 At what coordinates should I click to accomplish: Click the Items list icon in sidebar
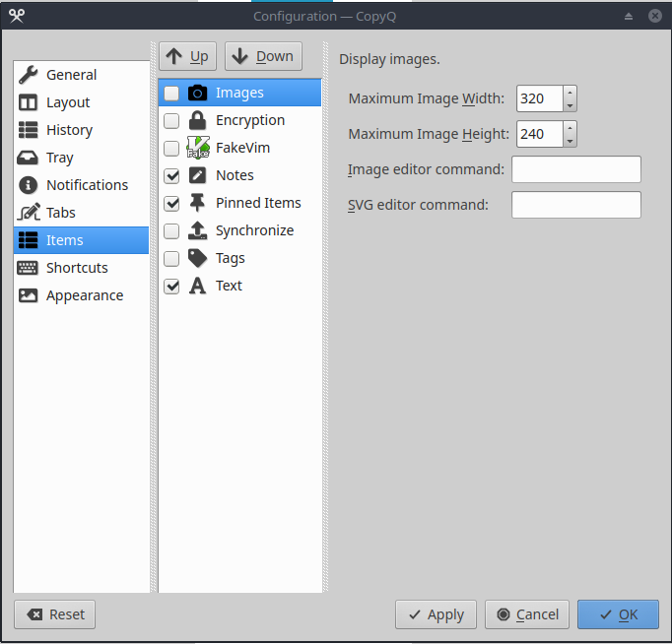click(x=28, y=240)
